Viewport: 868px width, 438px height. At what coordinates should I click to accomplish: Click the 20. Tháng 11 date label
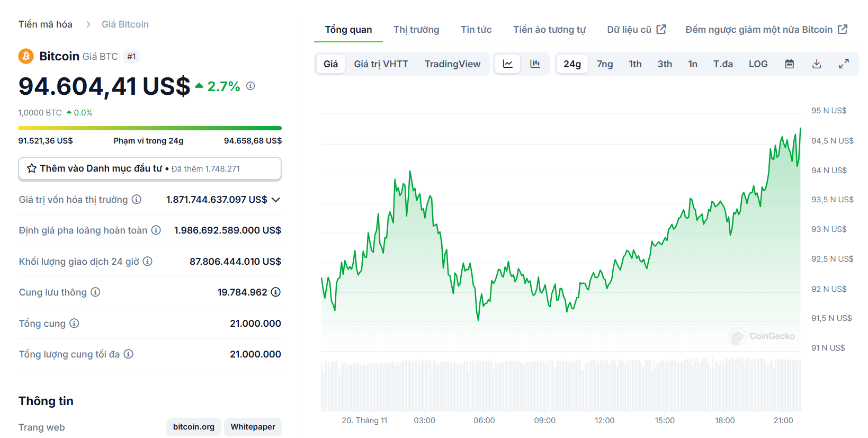pos(364,421)
